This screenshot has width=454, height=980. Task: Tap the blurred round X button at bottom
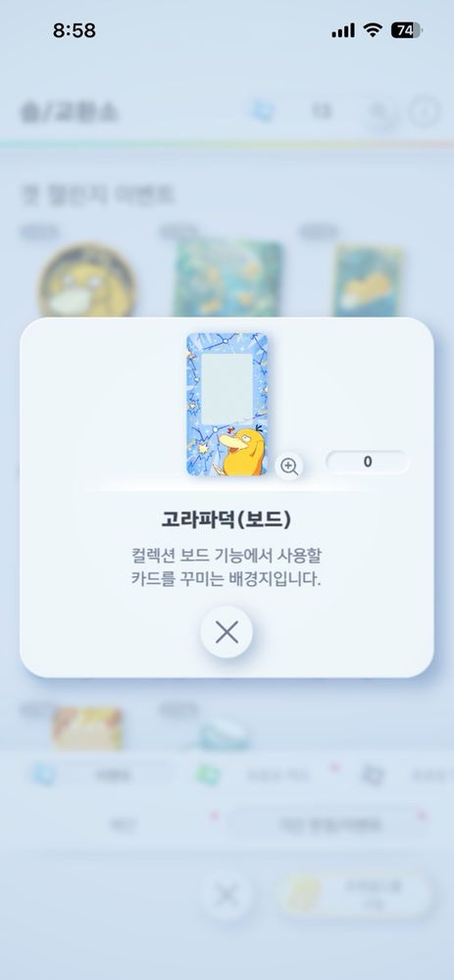pyautogui.click(x=226, y=897)
